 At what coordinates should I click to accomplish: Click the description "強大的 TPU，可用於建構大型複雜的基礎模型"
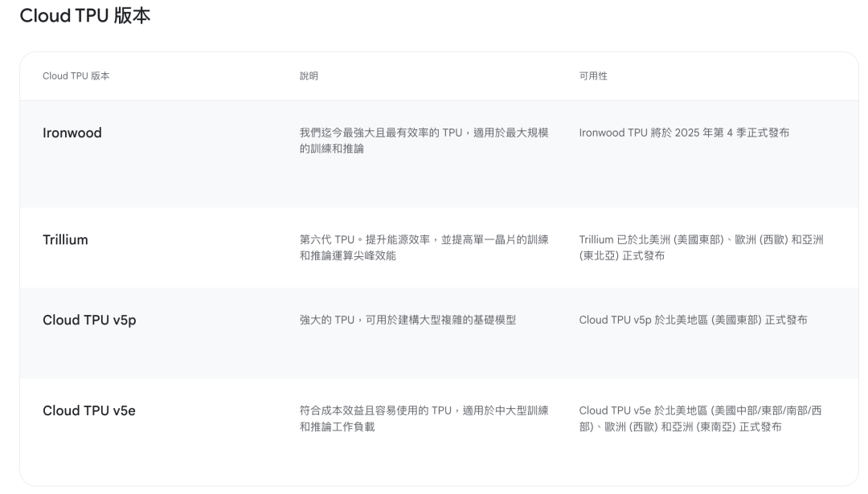(x=407, y=320)
